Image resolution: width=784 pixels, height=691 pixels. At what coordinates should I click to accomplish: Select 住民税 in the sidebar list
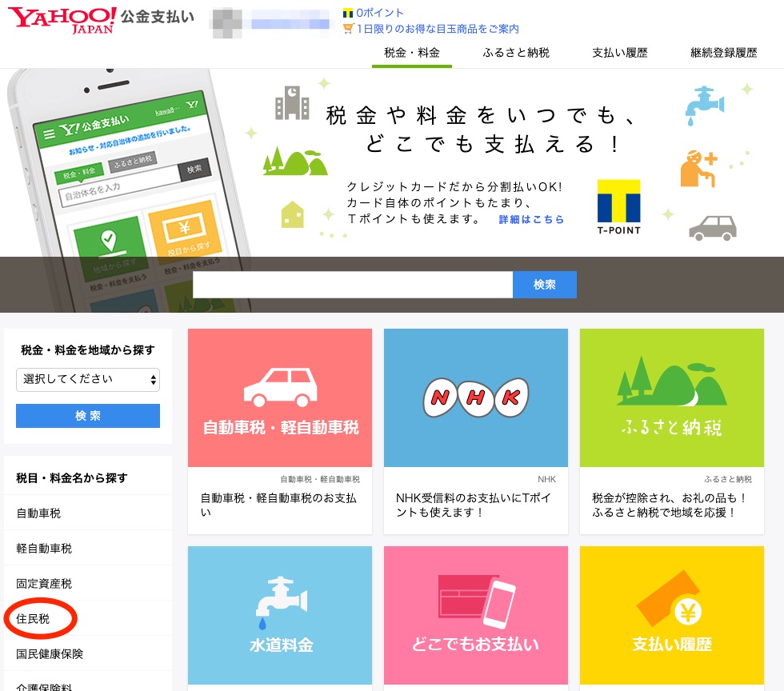pos(33,619)
